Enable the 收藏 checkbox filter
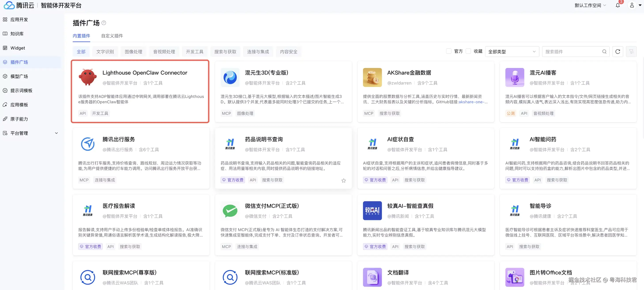This screenshot has width=644, height=290. (x=468, y=51)
